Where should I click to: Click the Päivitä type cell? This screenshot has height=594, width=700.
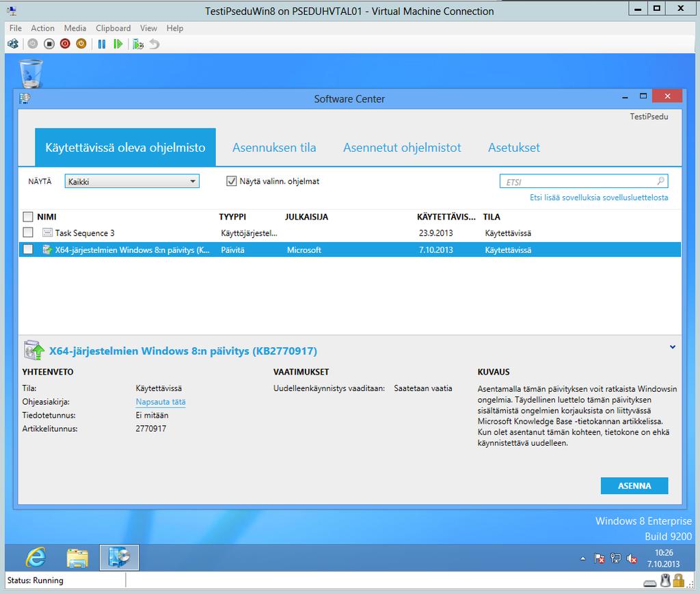(232, 250)
